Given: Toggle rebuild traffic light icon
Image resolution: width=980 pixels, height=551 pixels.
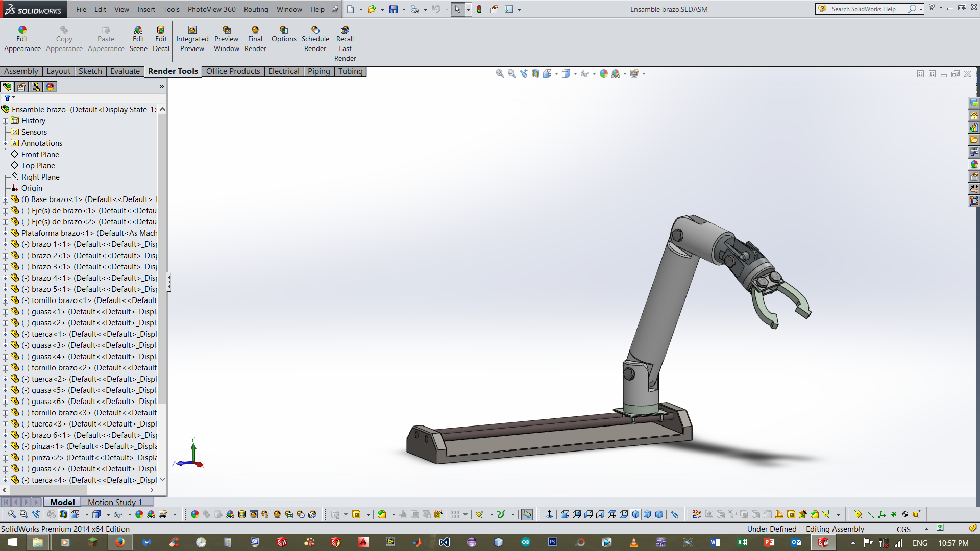Looking at the screenshot, I should coord(479,9).
